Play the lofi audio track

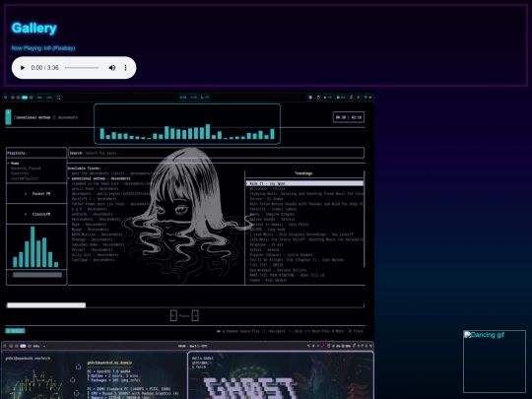(23, 68)
